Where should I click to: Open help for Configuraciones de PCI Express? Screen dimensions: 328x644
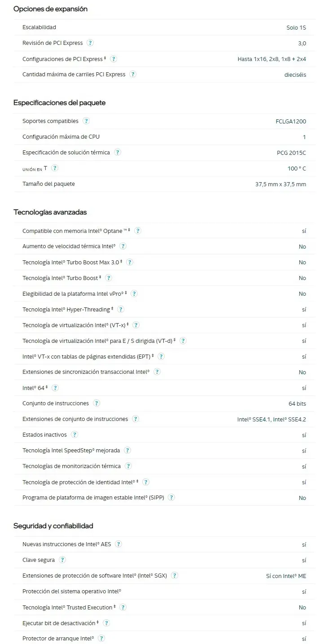114,59
